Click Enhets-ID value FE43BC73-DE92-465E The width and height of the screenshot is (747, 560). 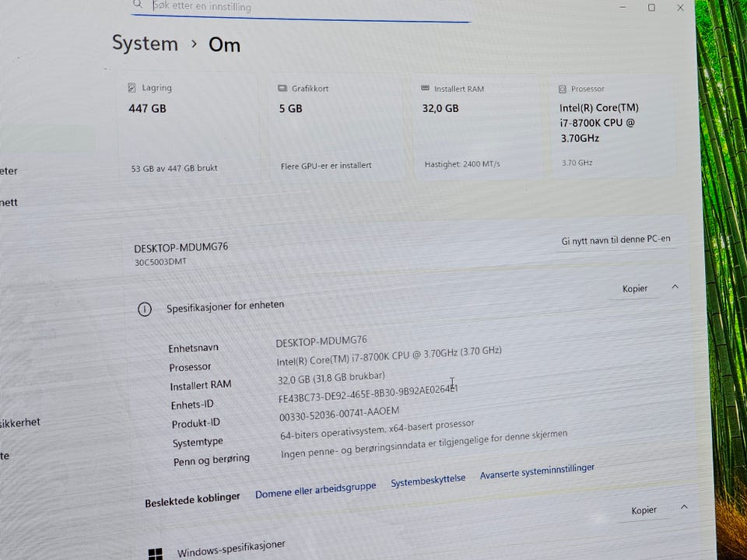(x=368, y=394)
